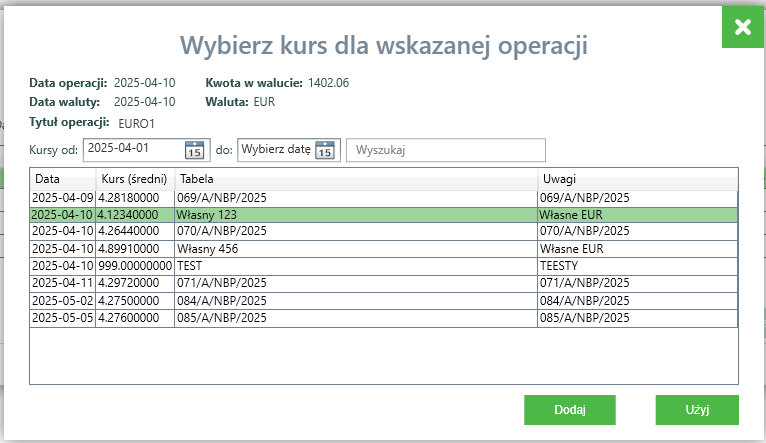Select the row with table 084/A/NBP/2025

tap(383, 301)
